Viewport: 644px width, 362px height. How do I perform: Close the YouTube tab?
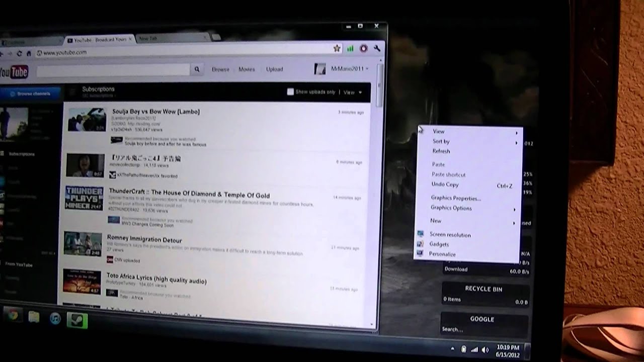pos(130,39)
